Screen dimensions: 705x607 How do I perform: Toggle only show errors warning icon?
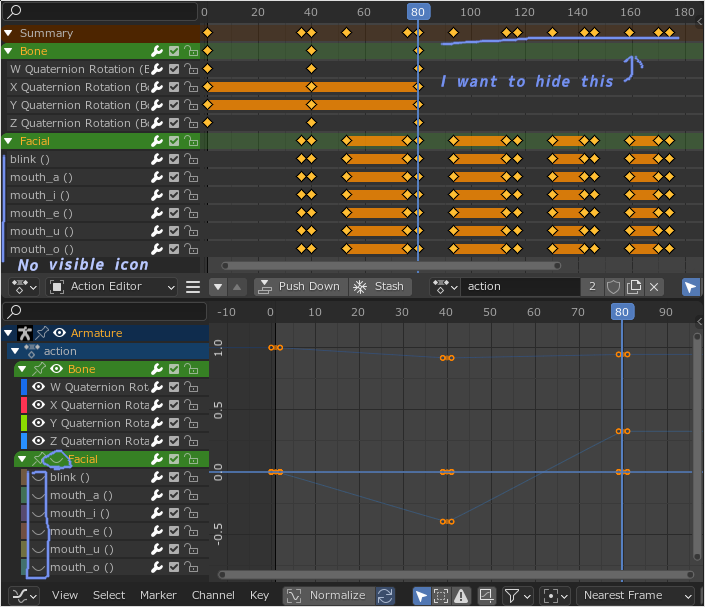point(461,595)
